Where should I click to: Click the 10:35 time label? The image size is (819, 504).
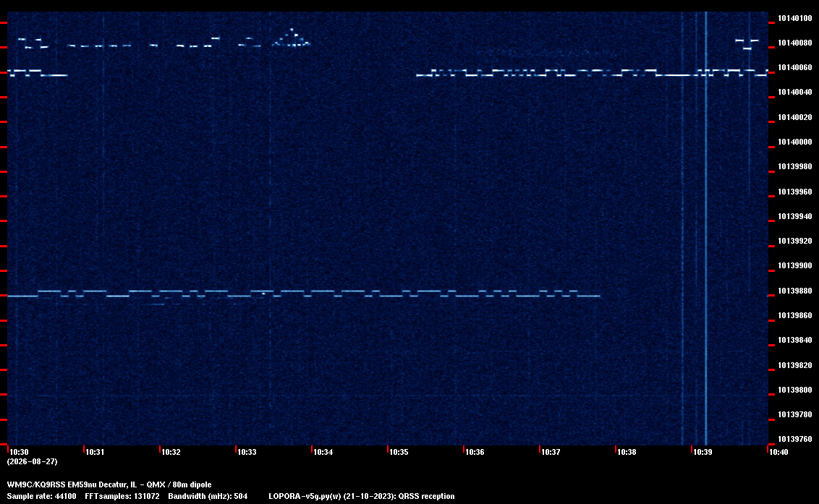(x=399, y=452)
